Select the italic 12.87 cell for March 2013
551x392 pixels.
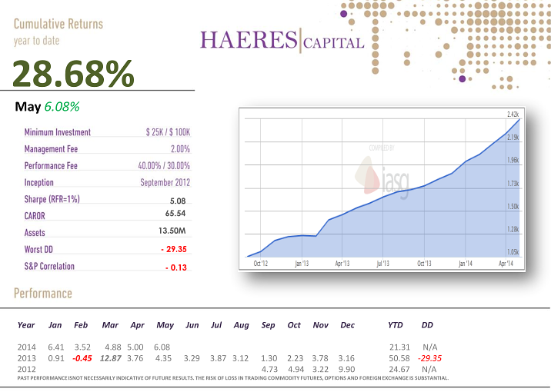click(111, 358)
